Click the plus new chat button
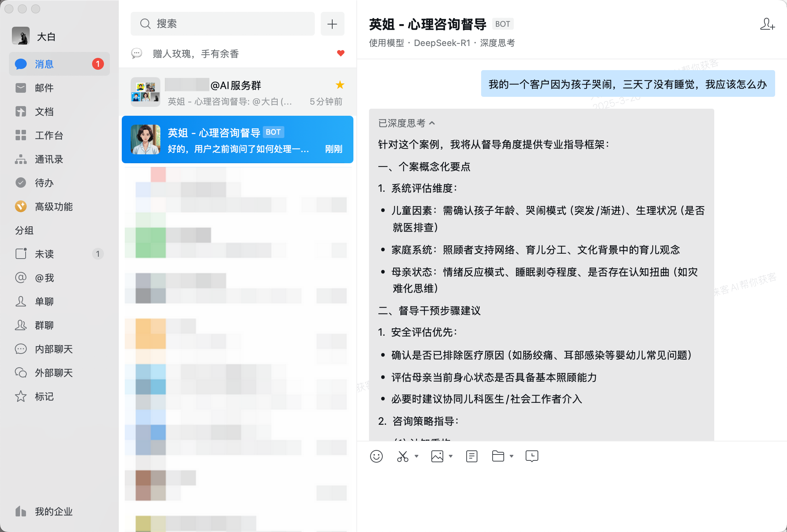 tap(332, 24)
